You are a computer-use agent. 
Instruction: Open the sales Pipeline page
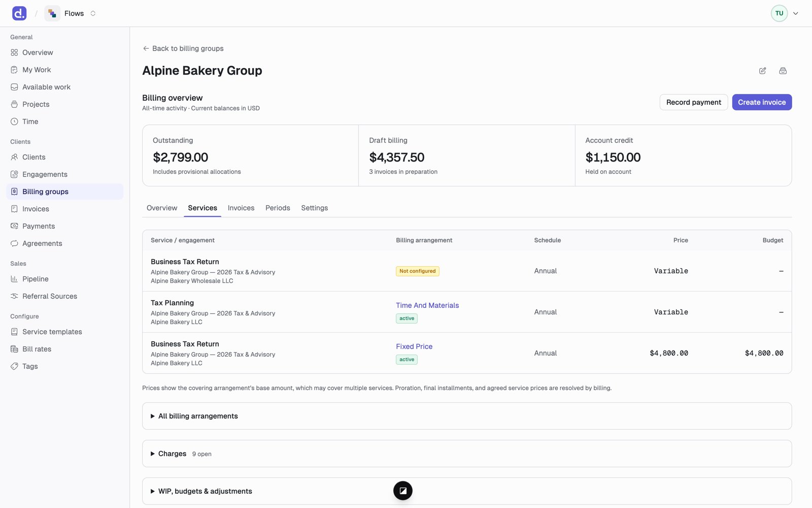[64, 279]
